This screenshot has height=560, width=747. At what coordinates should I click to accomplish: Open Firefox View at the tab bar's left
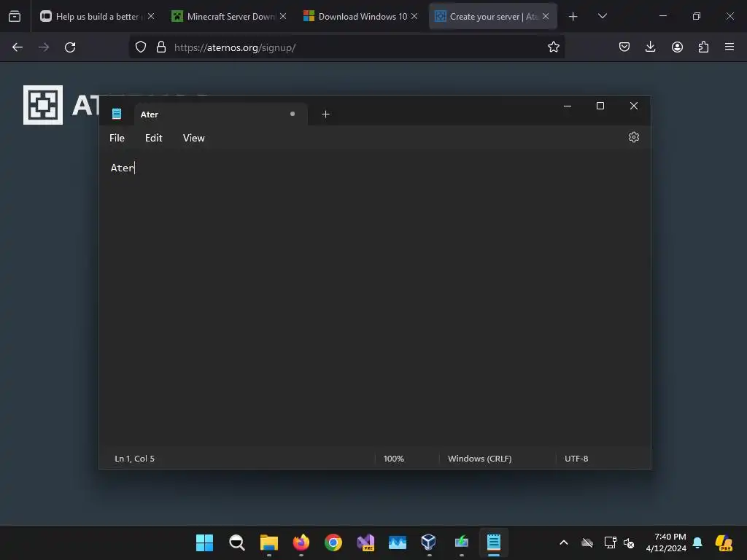click(x=15, y=16)
